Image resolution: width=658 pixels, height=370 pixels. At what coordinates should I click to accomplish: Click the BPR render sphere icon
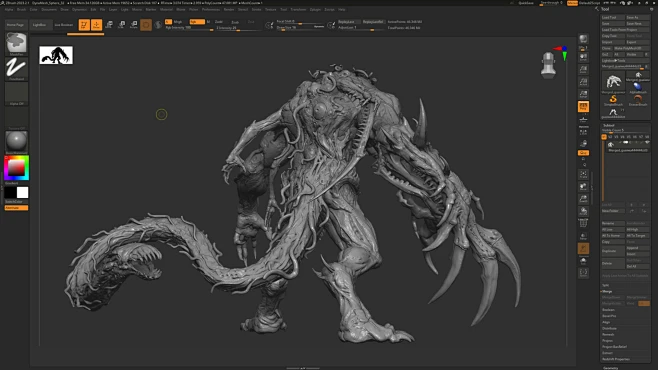583,40
